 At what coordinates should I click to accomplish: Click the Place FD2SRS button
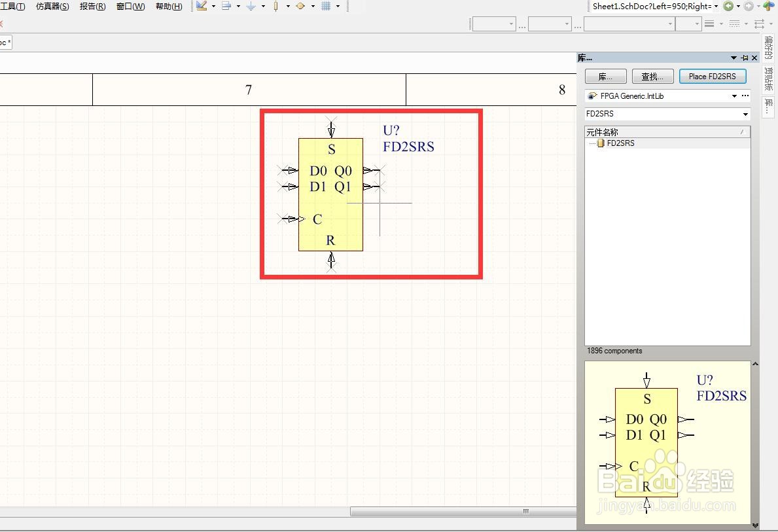[713, 77]
